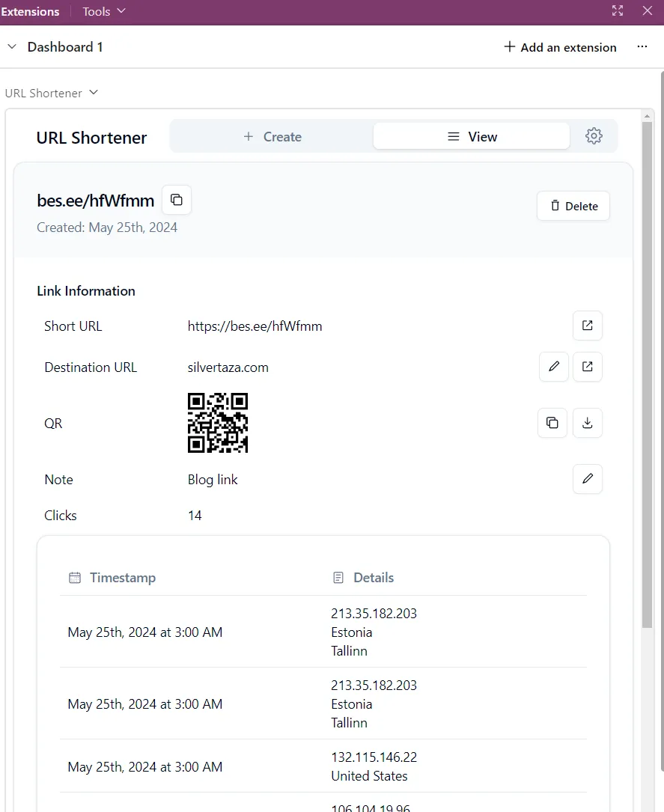
Task: Click the extensions more options ellipsis
Action: 642,47
